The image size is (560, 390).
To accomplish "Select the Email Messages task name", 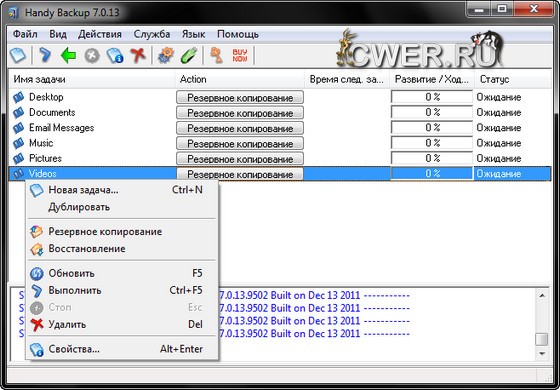I will (x=61, y=128).
